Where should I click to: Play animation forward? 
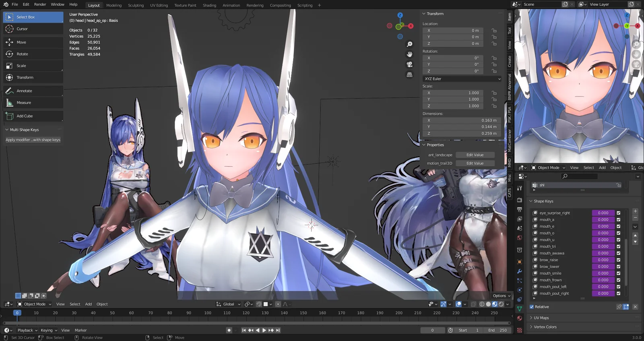[264, 330]
